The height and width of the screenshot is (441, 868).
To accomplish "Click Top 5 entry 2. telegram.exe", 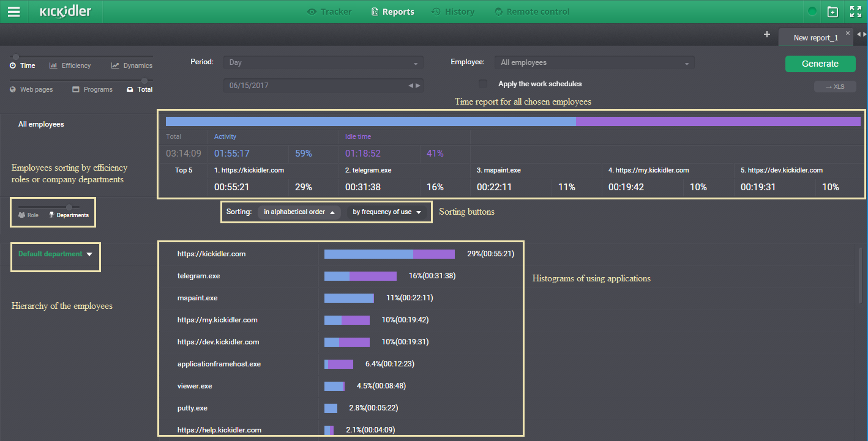I will pyautogui.click(x=370, y=170).
